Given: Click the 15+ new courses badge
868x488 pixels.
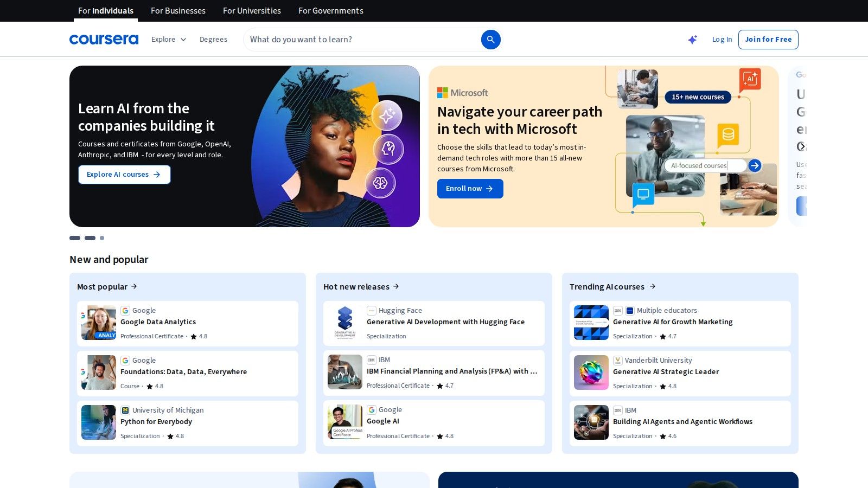Looking at the screenshot, I should [x=698, y=97].
